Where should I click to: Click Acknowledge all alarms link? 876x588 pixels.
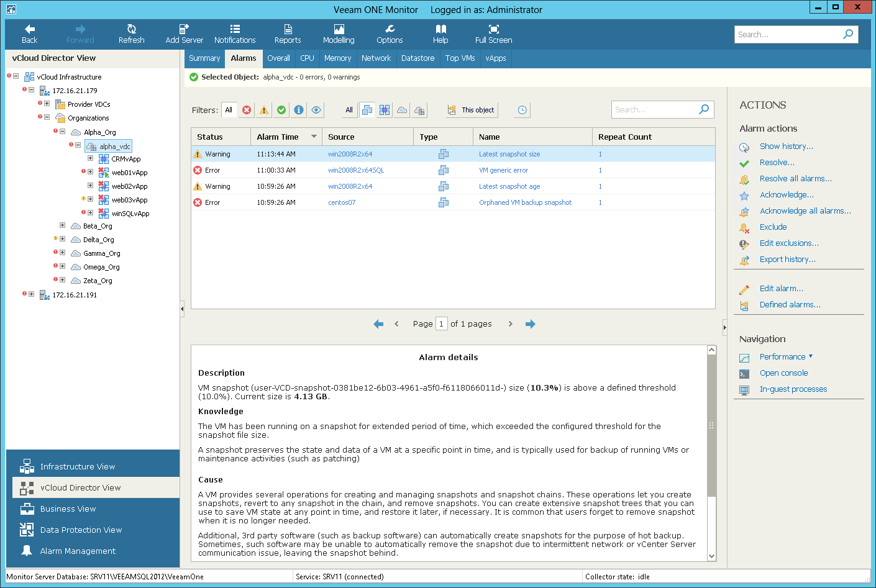[x=805, y=211]
